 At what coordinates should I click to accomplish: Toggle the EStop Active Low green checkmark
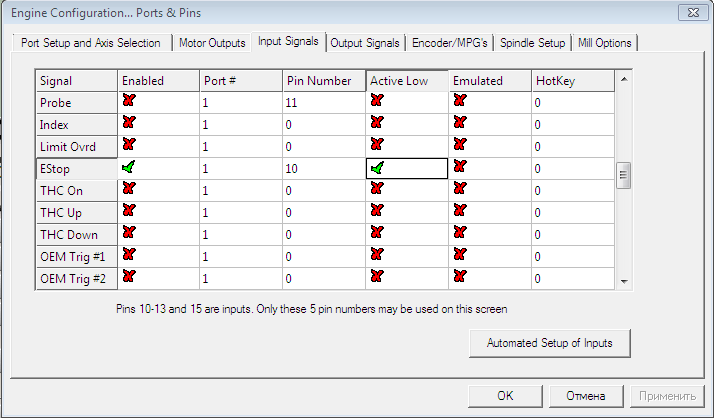coord(376,168)
